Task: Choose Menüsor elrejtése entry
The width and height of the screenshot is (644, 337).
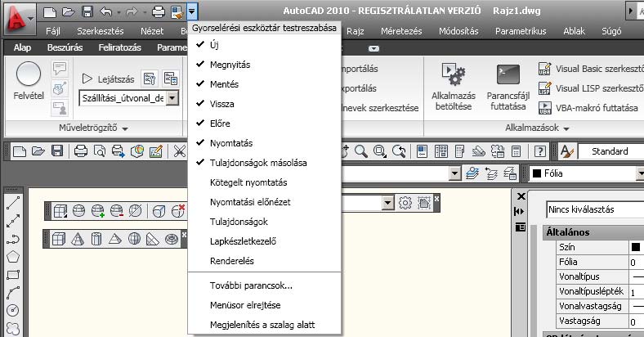Action: click(x=264, y=305)
